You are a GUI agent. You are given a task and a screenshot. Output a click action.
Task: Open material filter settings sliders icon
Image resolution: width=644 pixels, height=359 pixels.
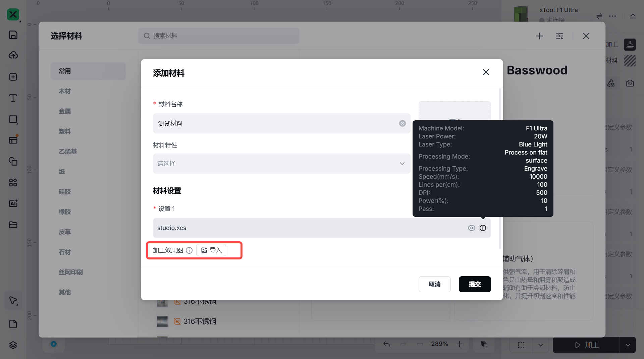(x=559, y=36)
